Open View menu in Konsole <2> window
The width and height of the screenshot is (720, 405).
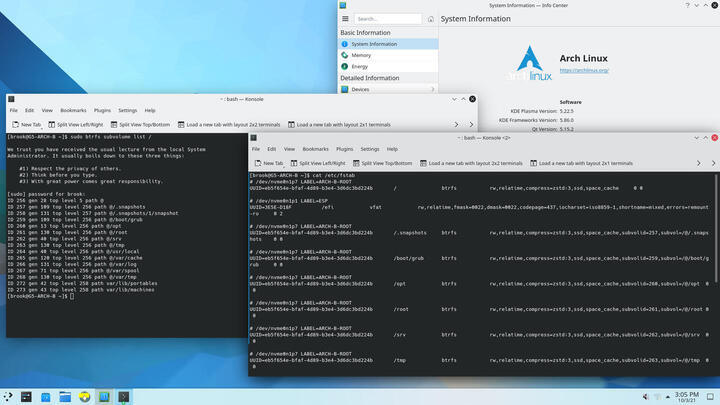[x=289, y=149]
